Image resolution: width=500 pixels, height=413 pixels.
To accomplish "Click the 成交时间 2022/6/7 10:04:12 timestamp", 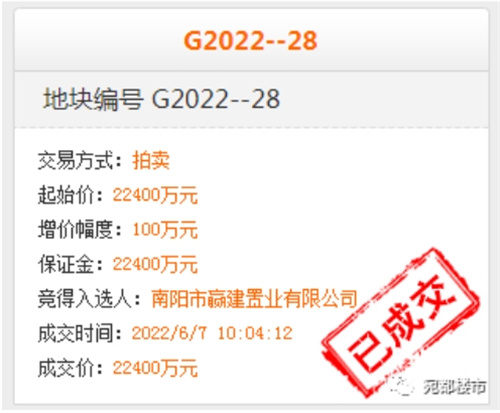I will pos(212,333).
